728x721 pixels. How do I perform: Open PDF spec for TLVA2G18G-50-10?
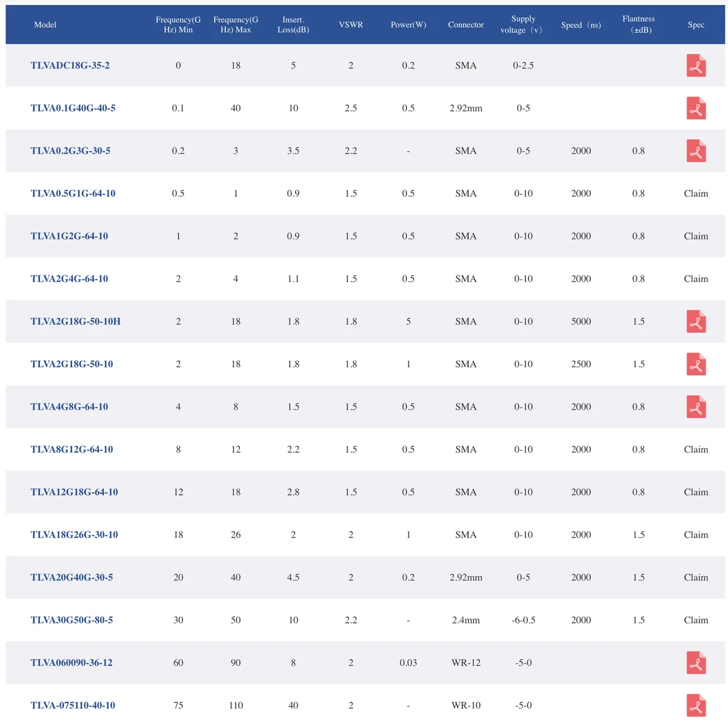pyautogui.click(x=696, y=365)
